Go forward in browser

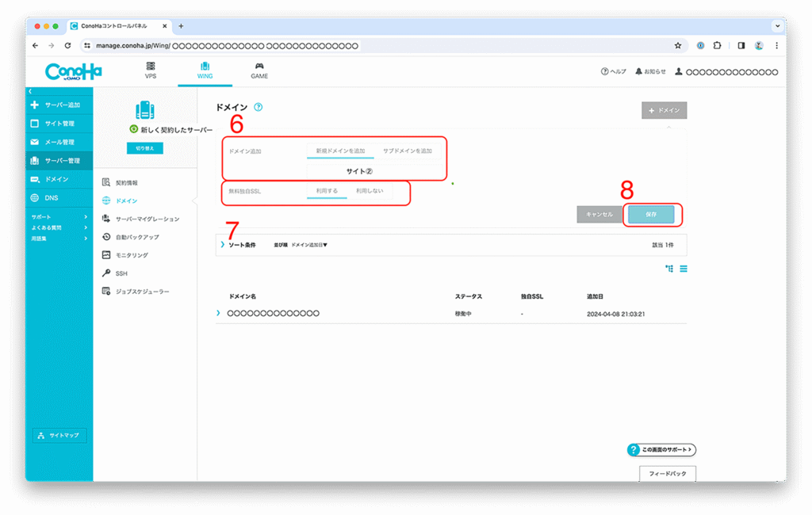[x=52, y=45]
